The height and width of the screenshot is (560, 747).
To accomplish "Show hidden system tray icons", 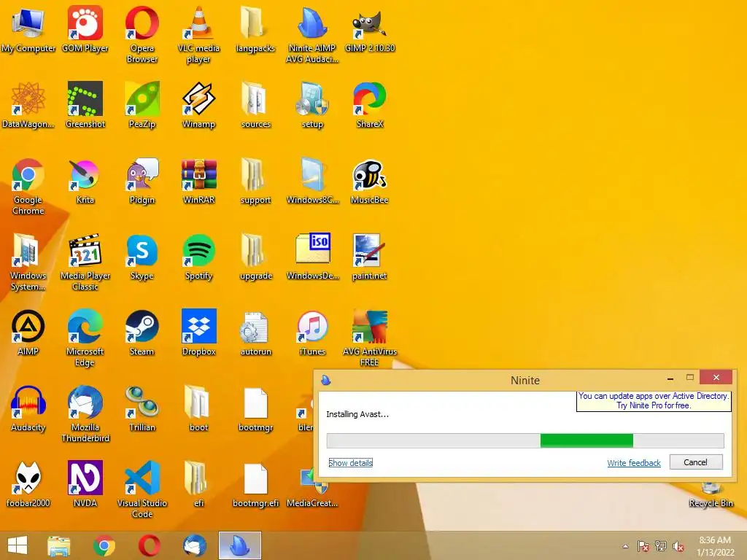I will tap(625, 546).
